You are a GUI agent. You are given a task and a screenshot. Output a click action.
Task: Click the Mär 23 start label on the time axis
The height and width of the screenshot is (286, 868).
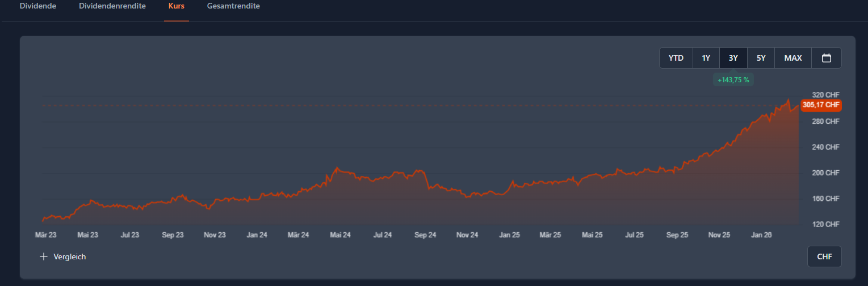(x=45, y=234)
